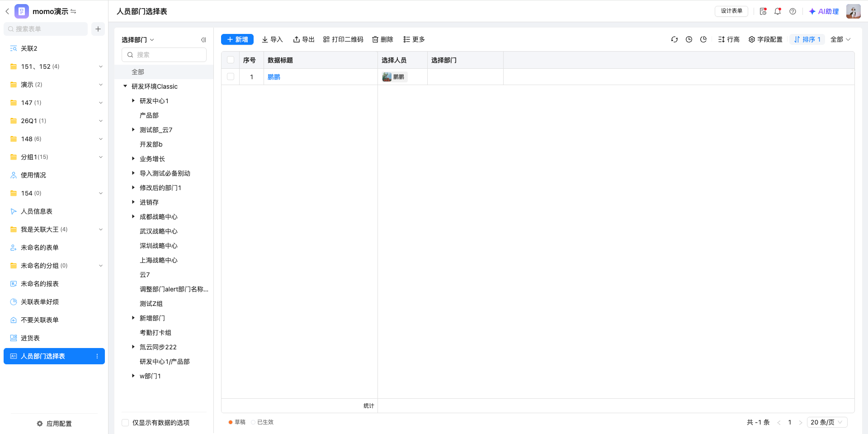The image size is (868, 434).
Task: Select 产品部 department
Action: point(149,115)
